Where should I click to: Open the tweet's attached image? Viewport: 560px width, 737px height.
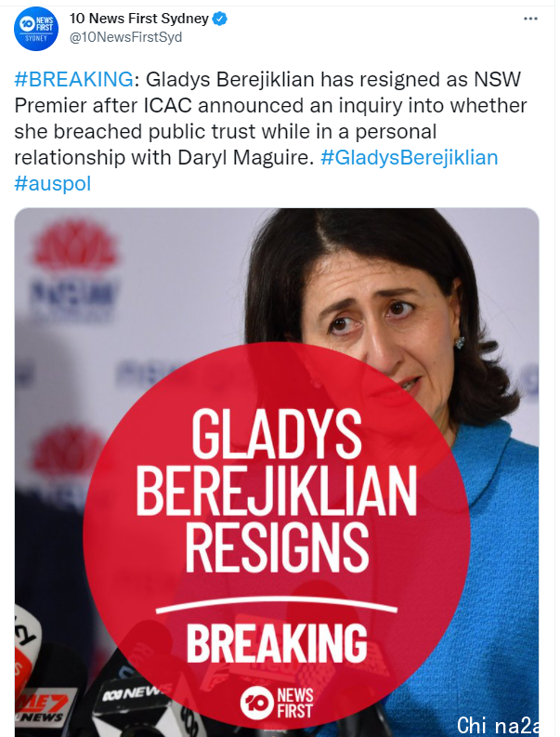[x=277, y=472]
